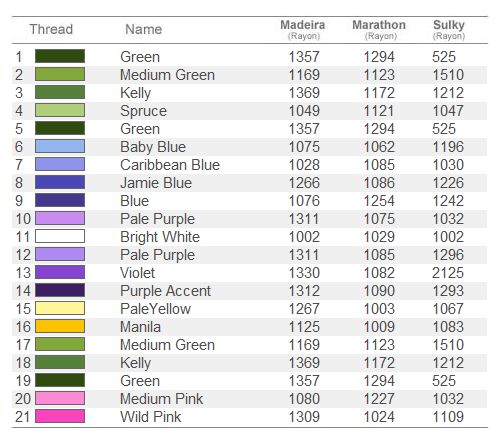
Task: Select the Wild Pink color swatch
Action: coord(60,416)
